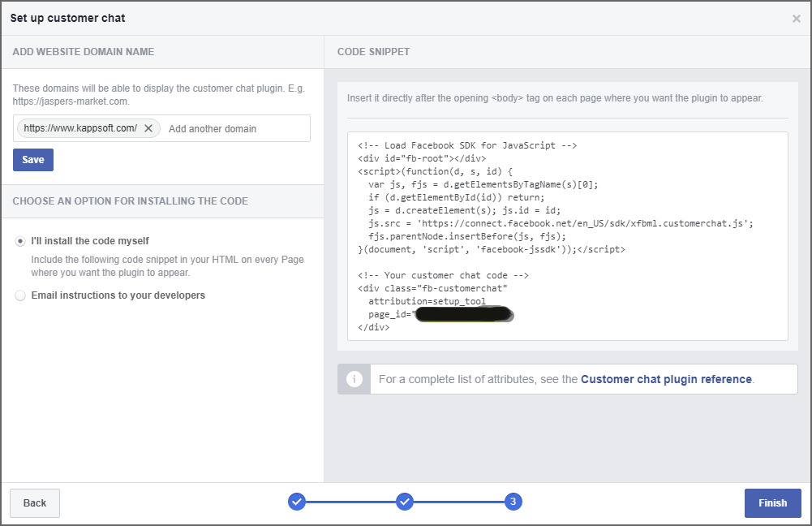
Task: Jump to completed step one indicator
Action: pyautogui.click(x=297, y=502)
